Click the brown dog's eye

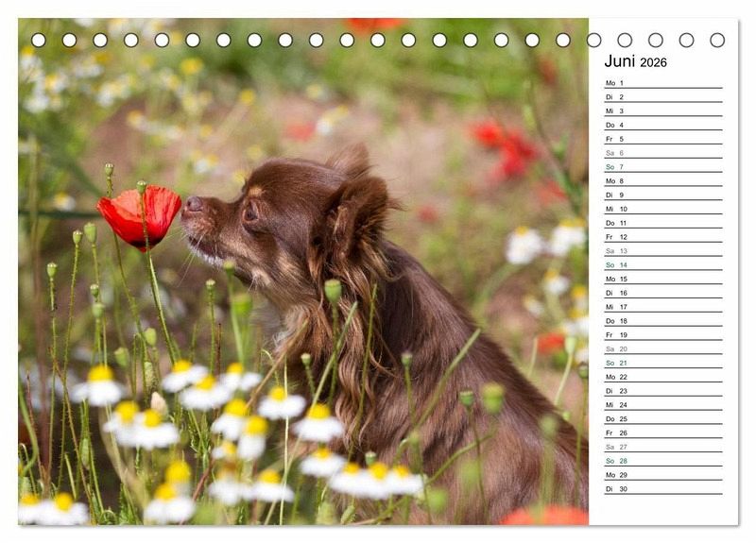tap(250, 213)
